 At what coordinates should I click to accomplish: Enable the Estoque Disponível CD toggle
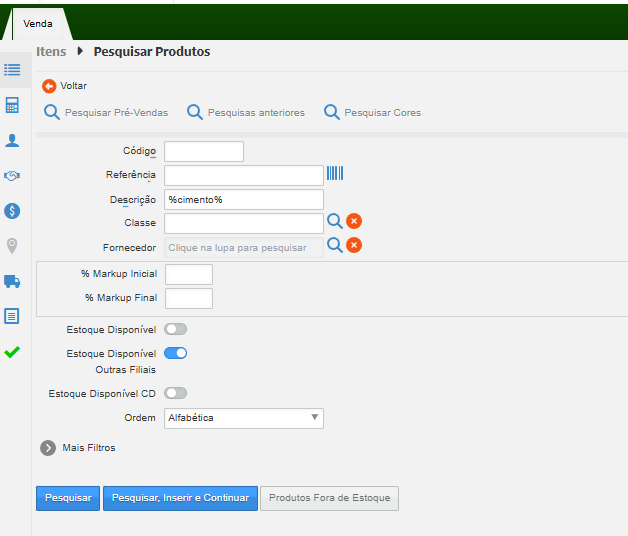(175, 393)
